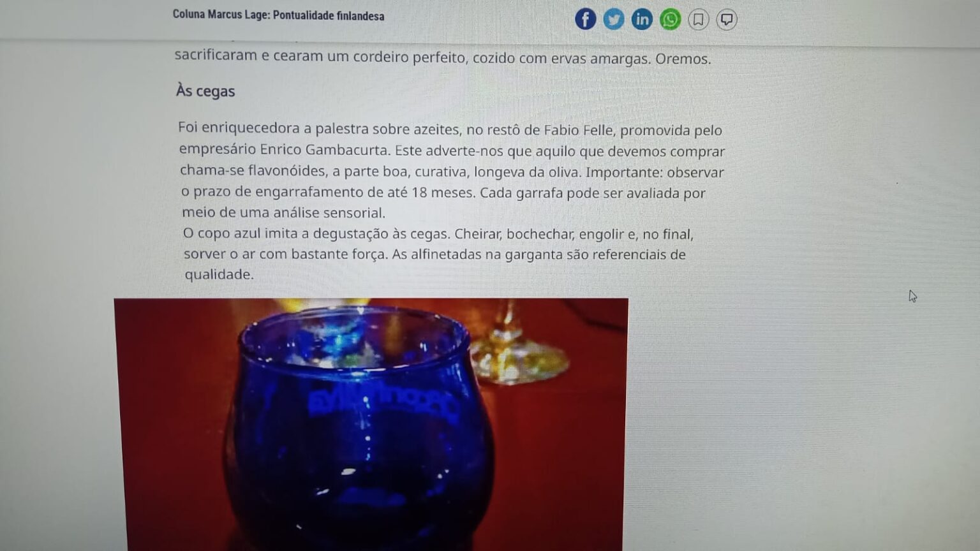Share the column on Twitter
Screen dimensions: 980x551
pyautogui.click(x=614, y=19)
